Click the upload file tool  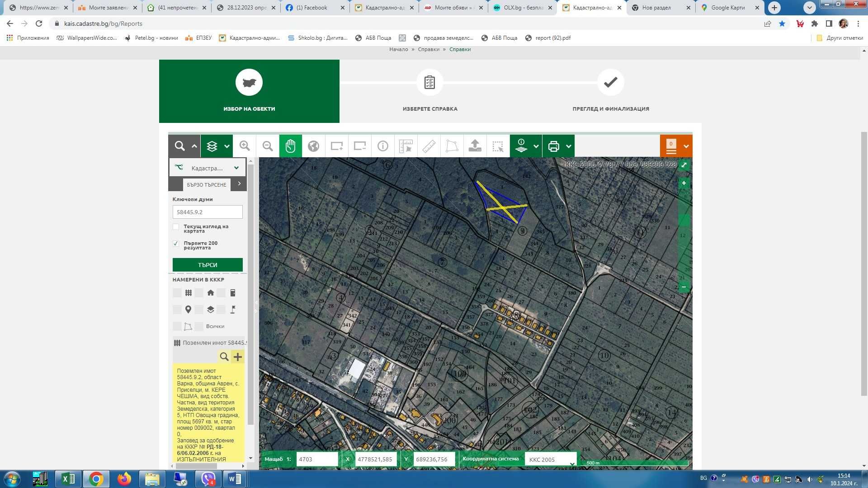475,146
